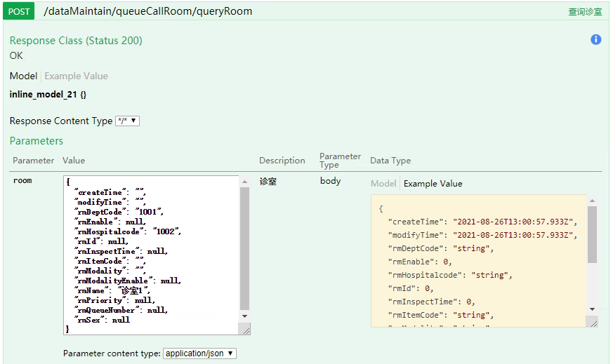The width and height of the screenshot is (613, 364).
Task: Click the room textarea scroll-down arrow
Action: point(245,316)
